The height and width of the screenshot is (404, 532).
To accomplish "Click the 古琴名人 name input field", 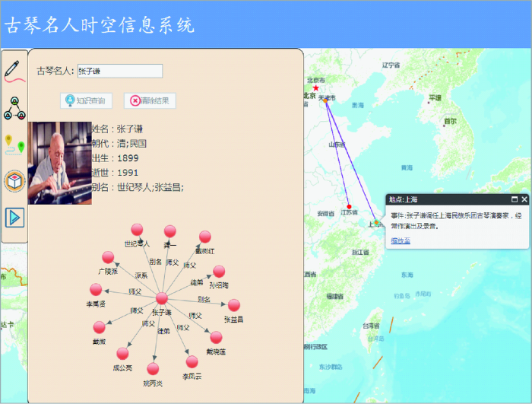I will (x=120, y=71).
